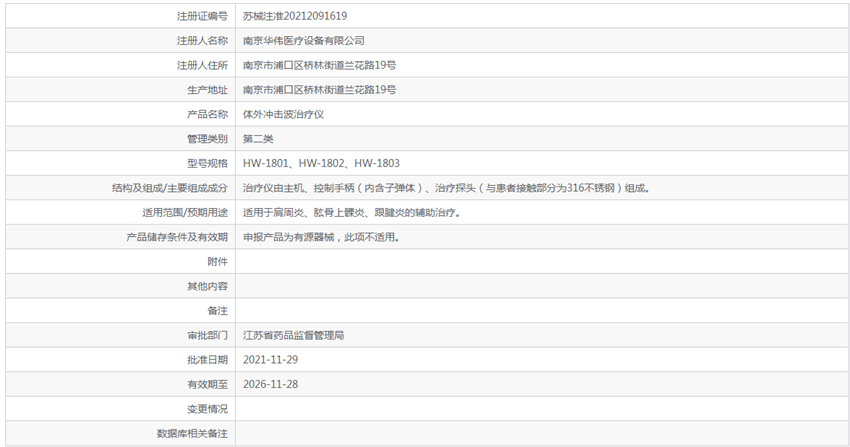Click the 注册人住所 label

[x=202, y=66]
